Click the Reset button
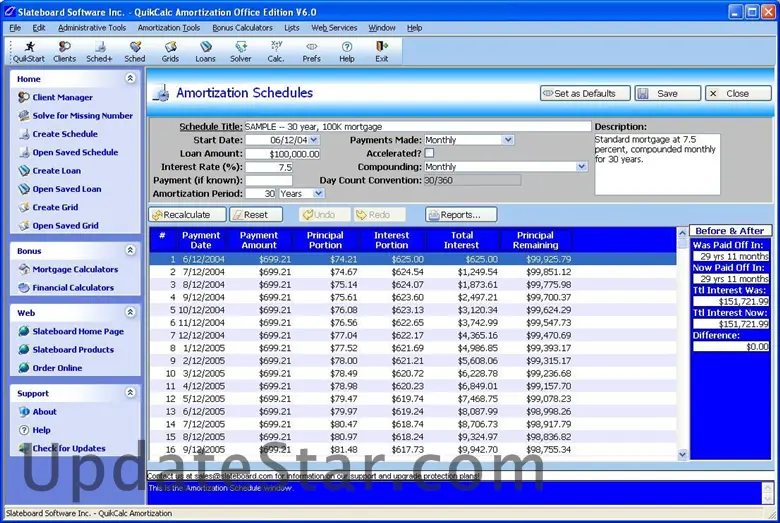 tap(256, 215)
